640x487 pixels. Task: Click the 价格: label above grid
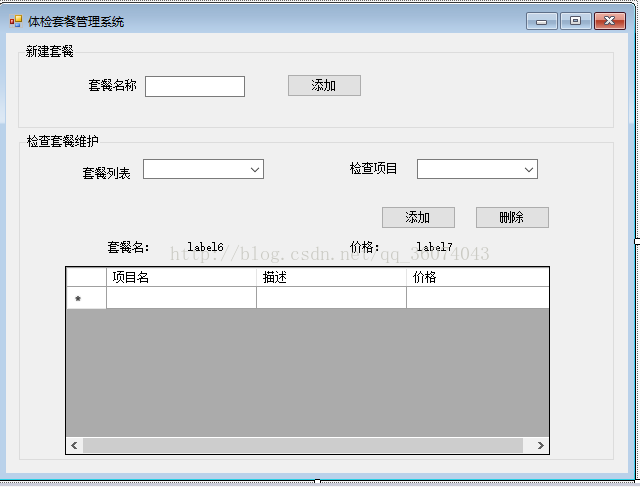364,247
